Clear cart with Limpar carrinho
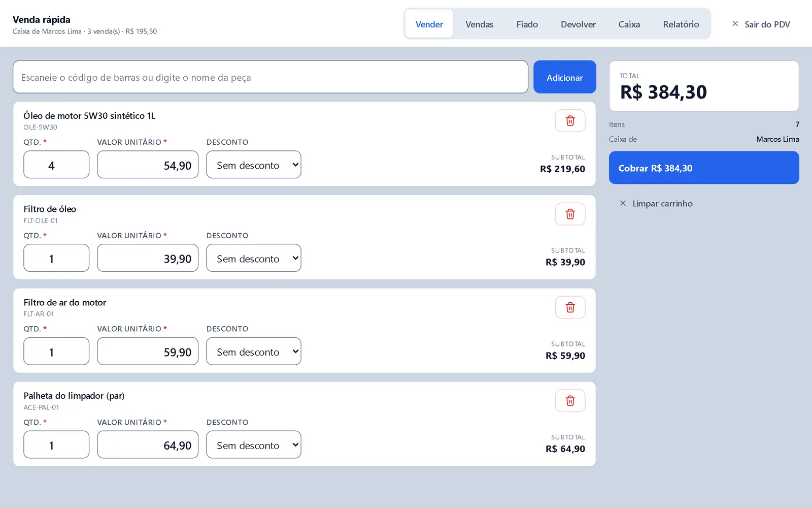 click(x=656, y=204)
